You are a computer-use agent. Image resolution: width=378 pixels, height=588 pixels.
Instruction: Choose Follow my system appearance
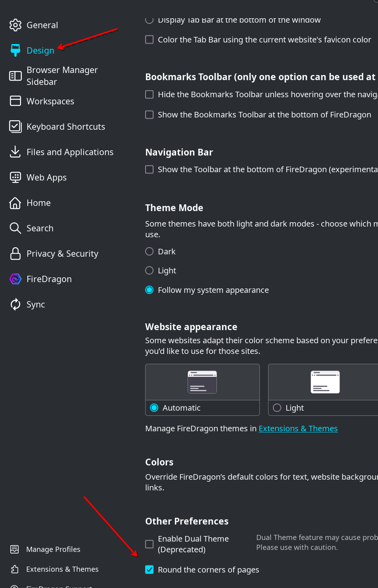tap(150, 290)
